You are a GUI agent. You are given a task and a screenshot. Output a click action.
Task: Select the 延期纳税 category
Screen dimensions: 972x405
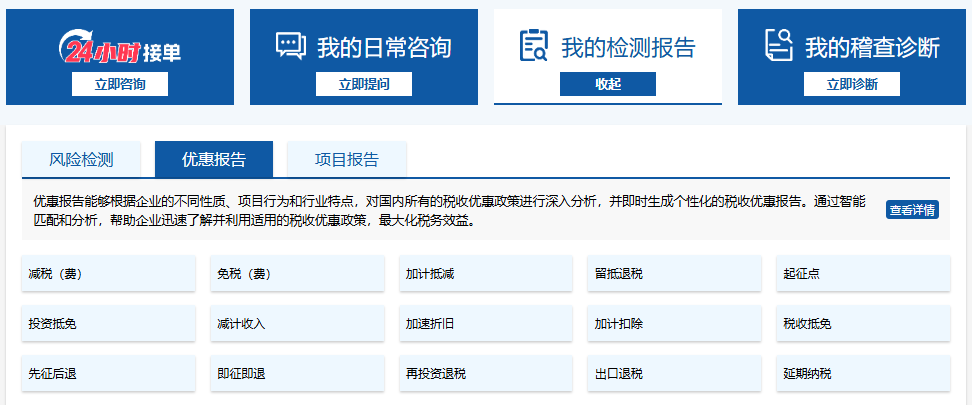click(863, 374)
